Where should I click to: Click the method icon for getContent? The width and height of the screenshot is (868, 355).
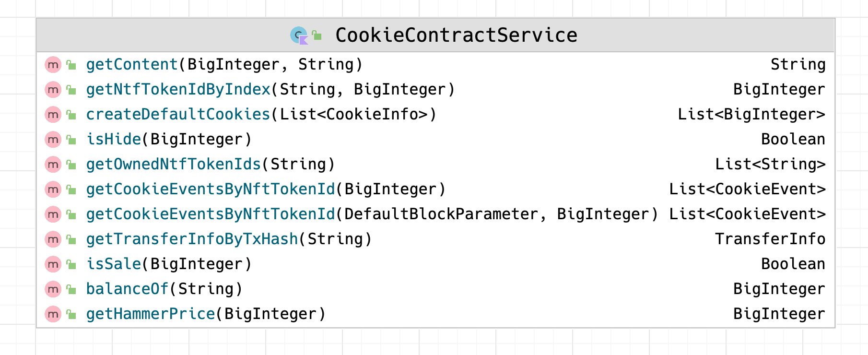click(53, 64)
